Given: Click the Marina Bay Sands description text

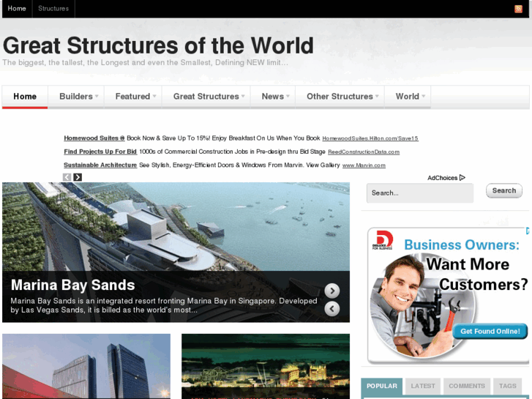Looking at the screenshot, I should [x=164, y=305].
